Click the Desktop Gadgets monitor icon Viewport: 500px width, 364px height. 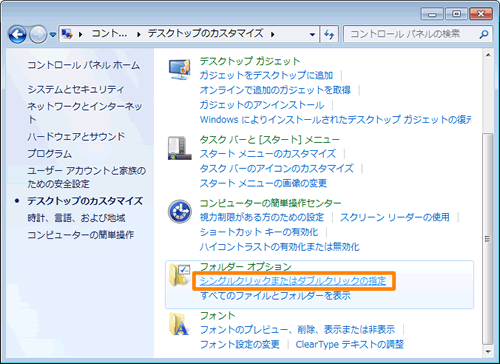coord(179,69)
